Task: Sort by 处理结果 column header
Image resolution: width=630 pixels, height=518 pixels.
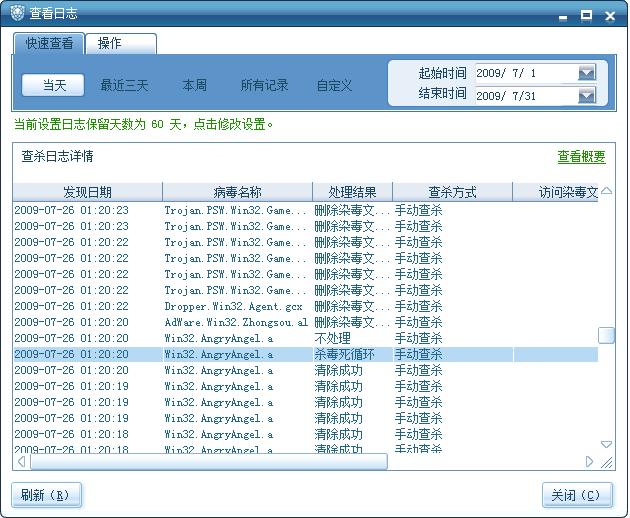Action: click(x=352, y=192)
